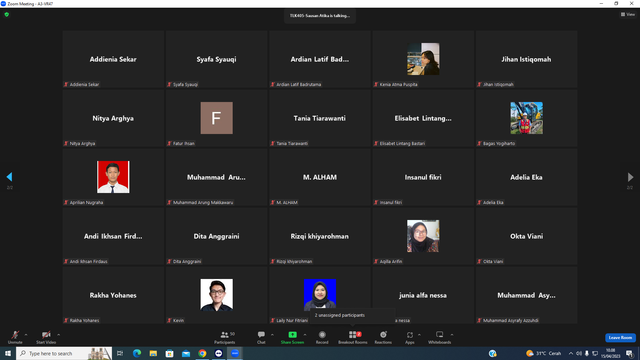The width and height of the screenshot is (640, 360).
Task: Switch to the active Zoom taskbar icon
Action: [x=235, y=353]
